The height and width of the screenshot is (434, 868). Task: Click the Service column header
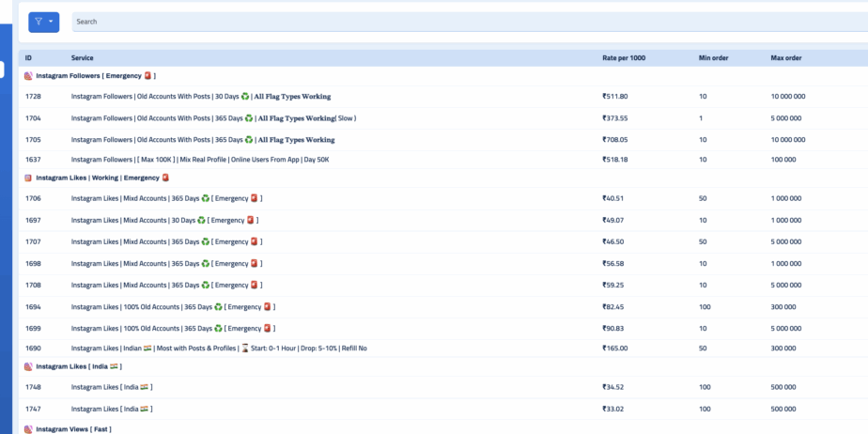click(x=83, y=58)
